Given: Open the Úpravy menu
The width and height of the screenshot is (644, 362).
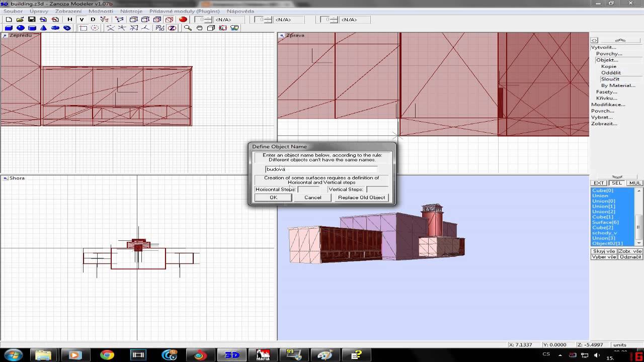Looking at the screenshot, I should (x=39, y=11).
